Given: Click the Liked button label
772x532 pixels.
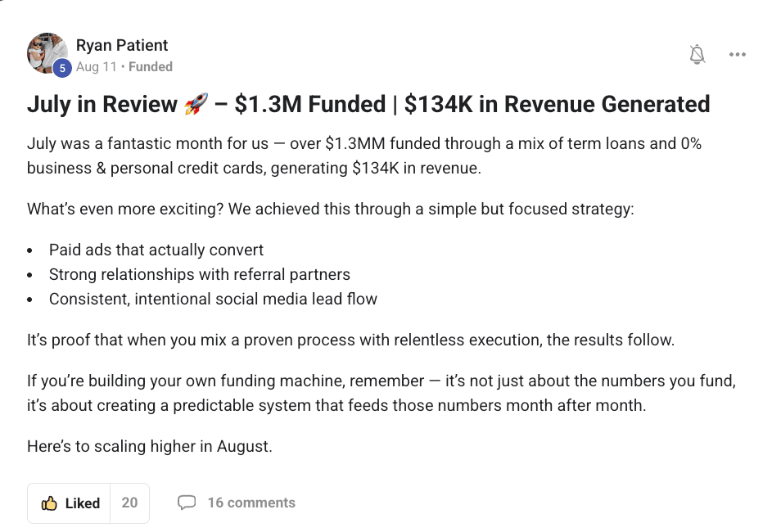Looking at the screenshot, I should 83,503.
